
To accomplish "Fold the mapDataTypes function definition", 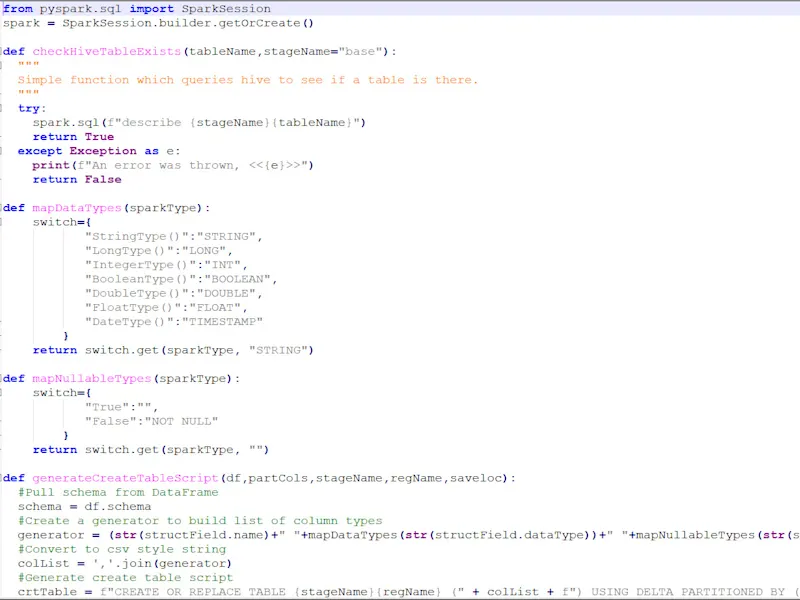I will click(x=2, y=208).
